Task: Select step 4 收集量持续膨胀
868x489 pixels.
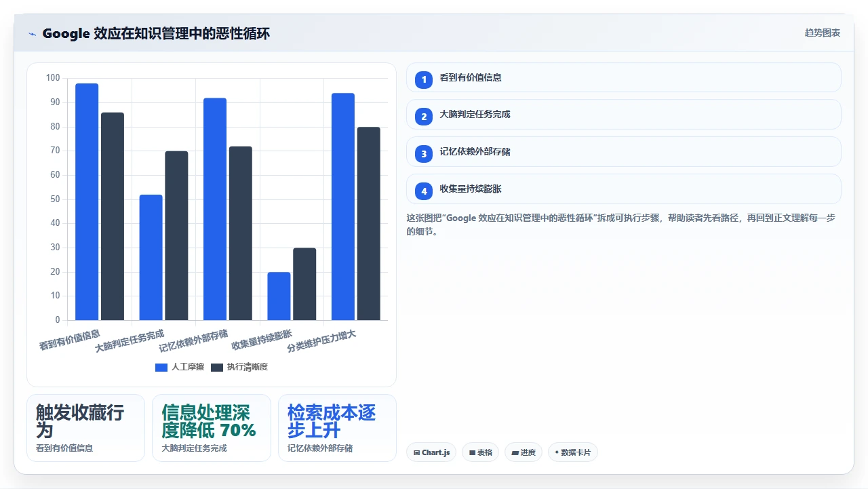Action: [623, 189]
